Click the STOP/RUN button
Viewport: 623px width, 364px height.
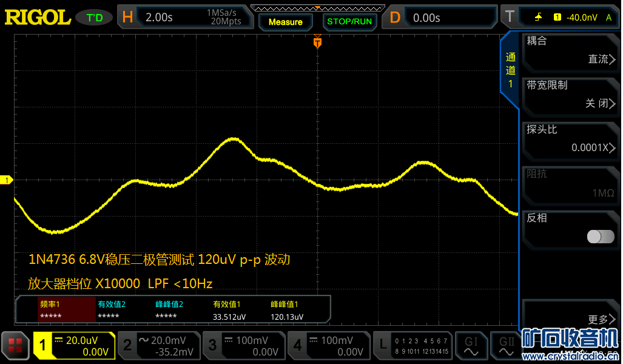(x=349, y=22)
